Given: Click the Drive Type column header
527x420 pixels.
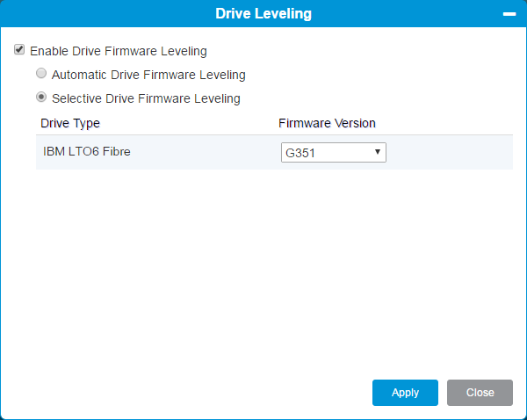Looking at the screenshot, I should (70, 123).
